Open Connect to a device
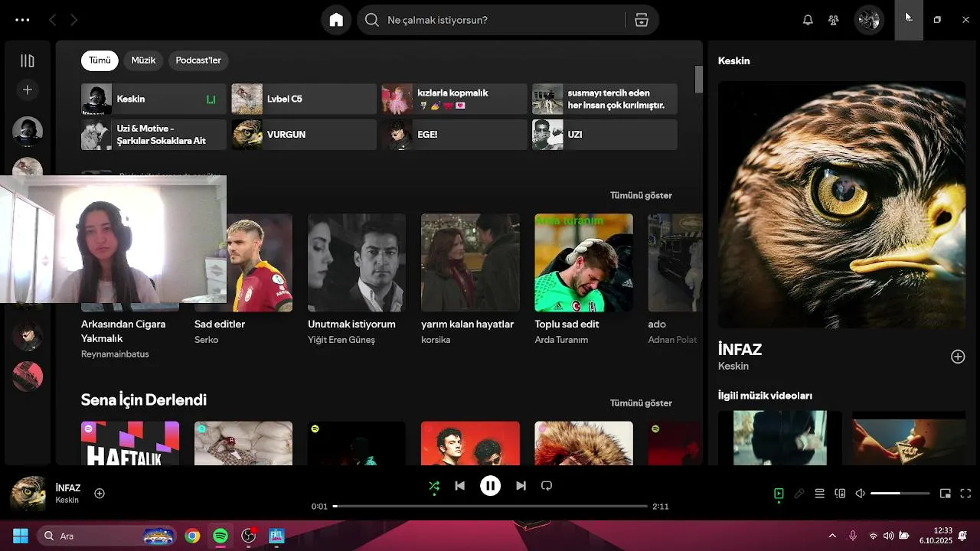Screen dimensions: 980x551 (840, 494)
